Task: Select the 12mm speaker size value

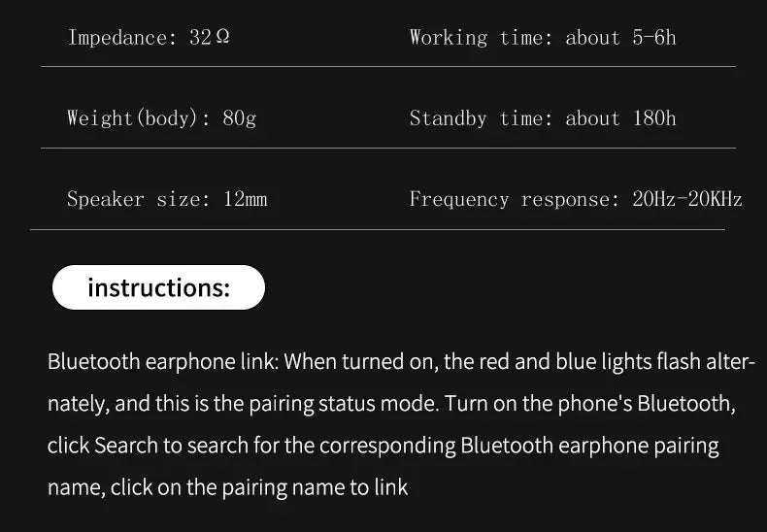Action: point(246,200)
